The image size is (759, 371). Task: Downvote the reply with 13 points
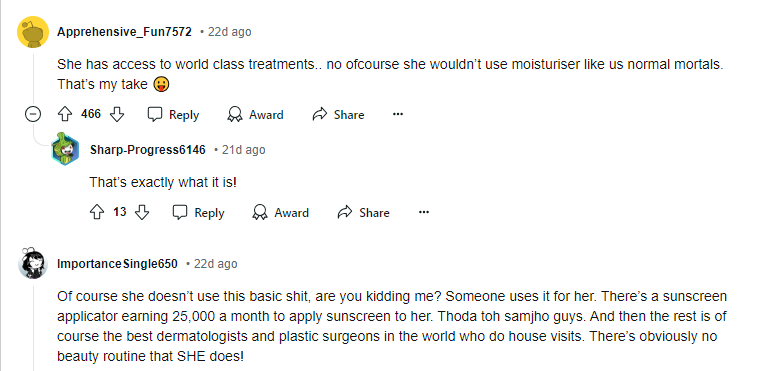pyautogui.click(x=142, y=212)
